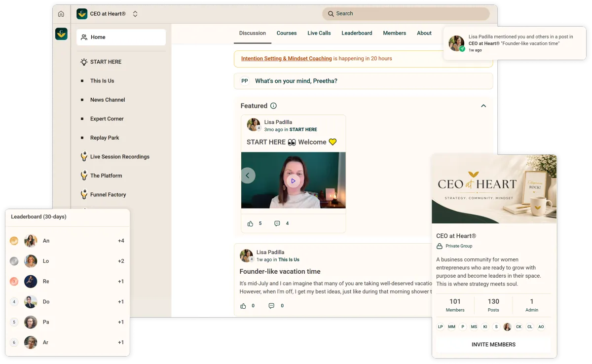Switch to the Courses tab
Viewport: 592px width, 364px height.
point(287,33)
